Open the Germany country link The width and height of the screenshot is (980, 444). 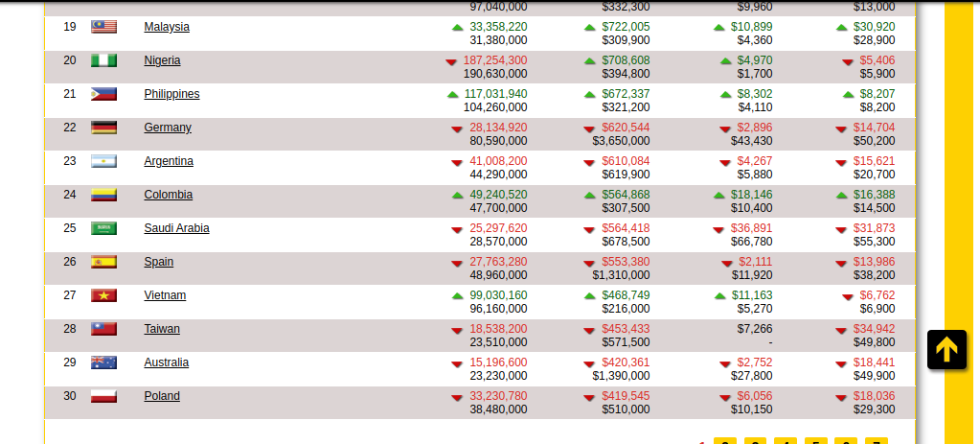coord(168,128)
